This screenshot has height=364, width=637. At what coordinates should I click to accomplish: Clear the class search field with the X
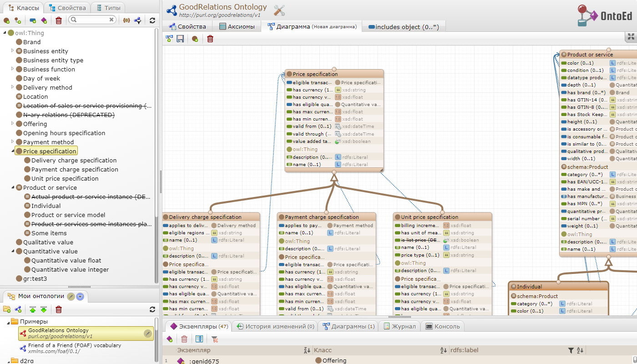[x=111, y=20]
